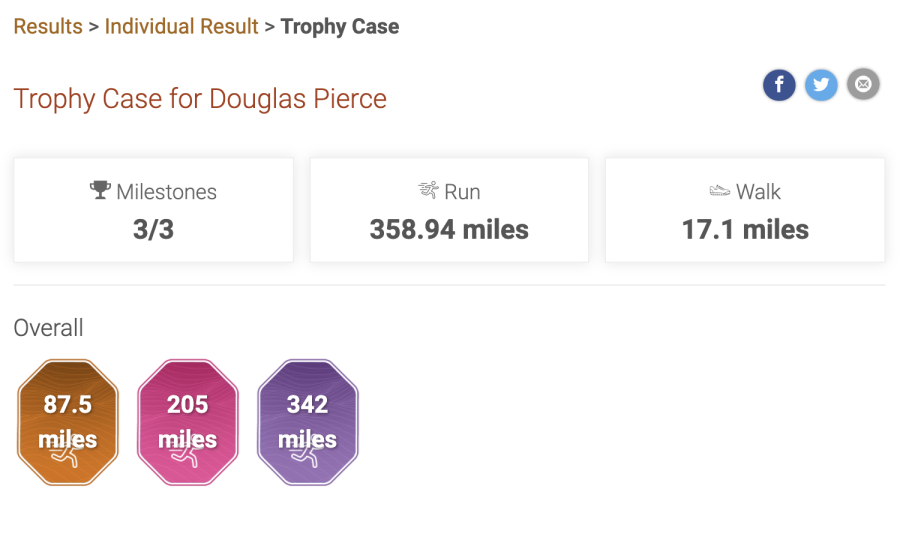Click the Trophy Case for Douglas Pierce heading
The width and height of the screenshot is (900, 540).
(x=200, y=99)
